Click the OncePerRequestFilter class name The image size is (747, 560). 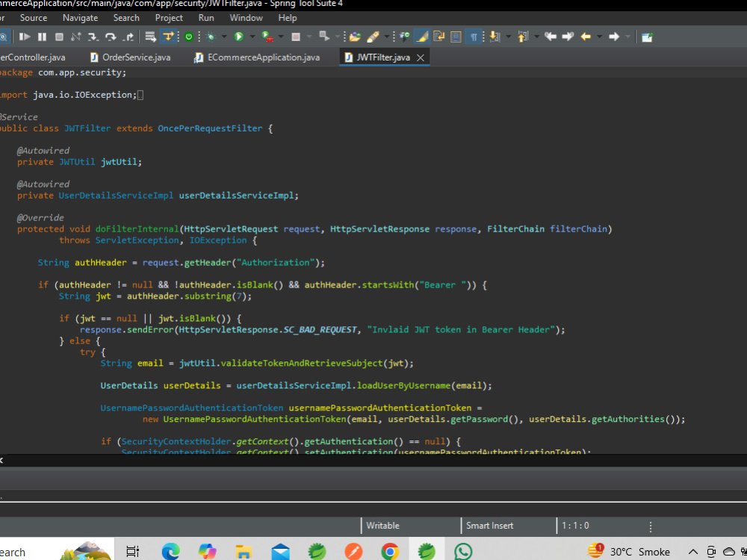point(210,128)
